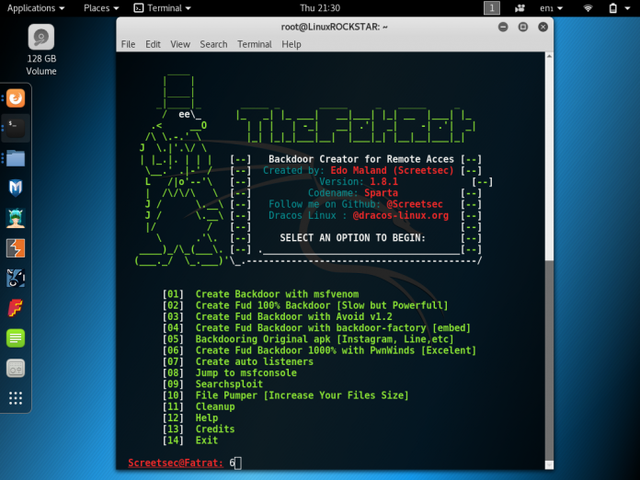Click option 09 Searchsploit

click(213, 384)
